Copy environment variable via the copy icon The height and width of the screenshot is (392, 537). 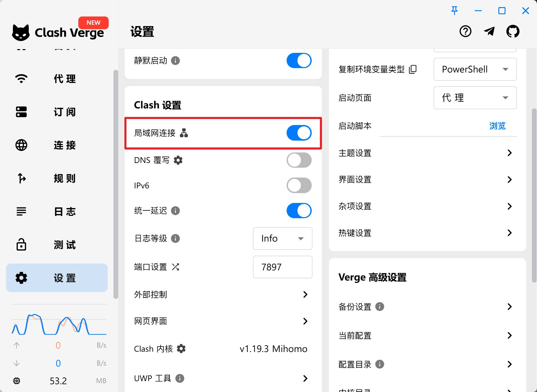pyautogui.click(x=413, y=69)
